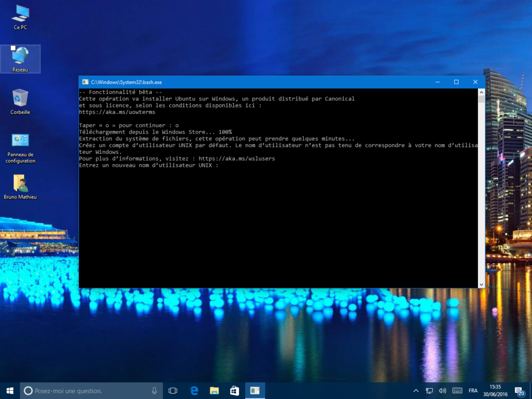
Task: Show the touch keyboard from the system tray
Action: 457,390
